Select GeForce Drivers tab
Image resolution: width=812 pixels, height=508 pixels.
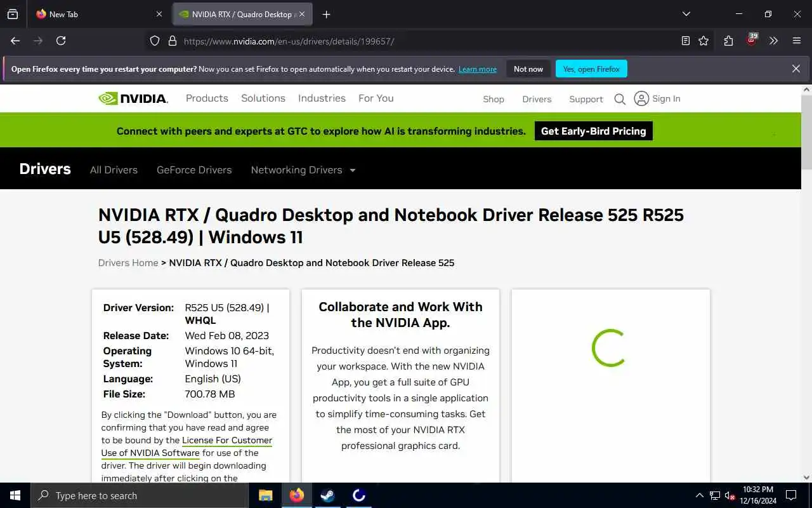(x=194, y=170)
